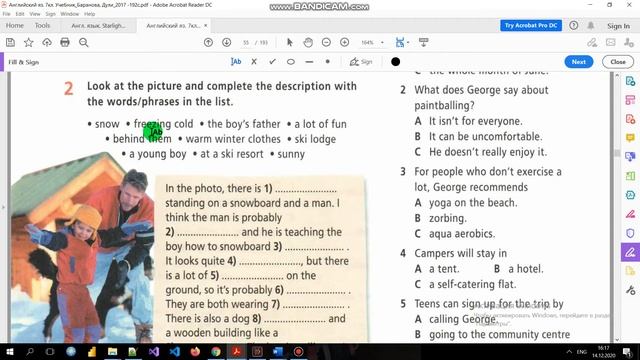
Task: Click the sign document pen icon in toolbar
Action: [592, 42]
